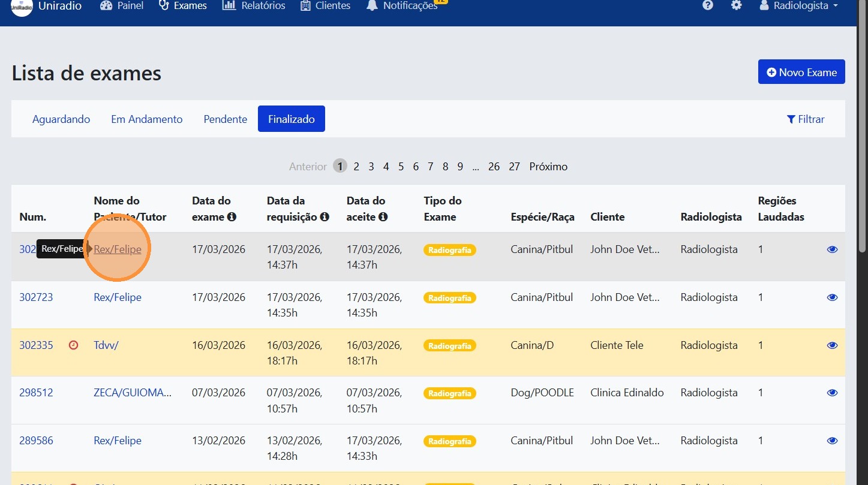Open settings gear icon in navbar
868x485 pixels.
(736, 5)
